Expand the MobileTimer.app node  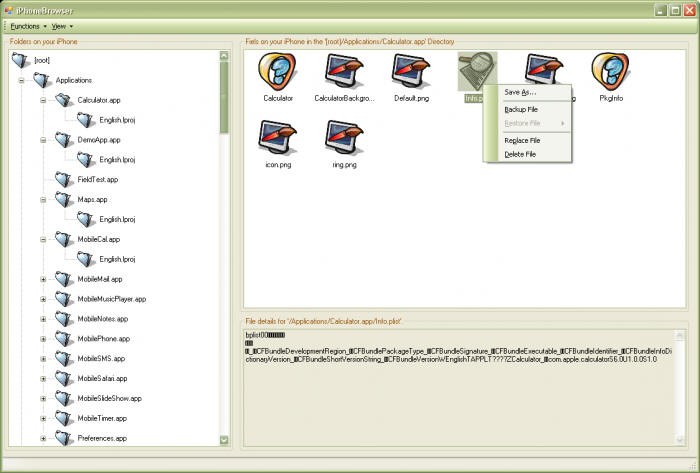point(43,419)
